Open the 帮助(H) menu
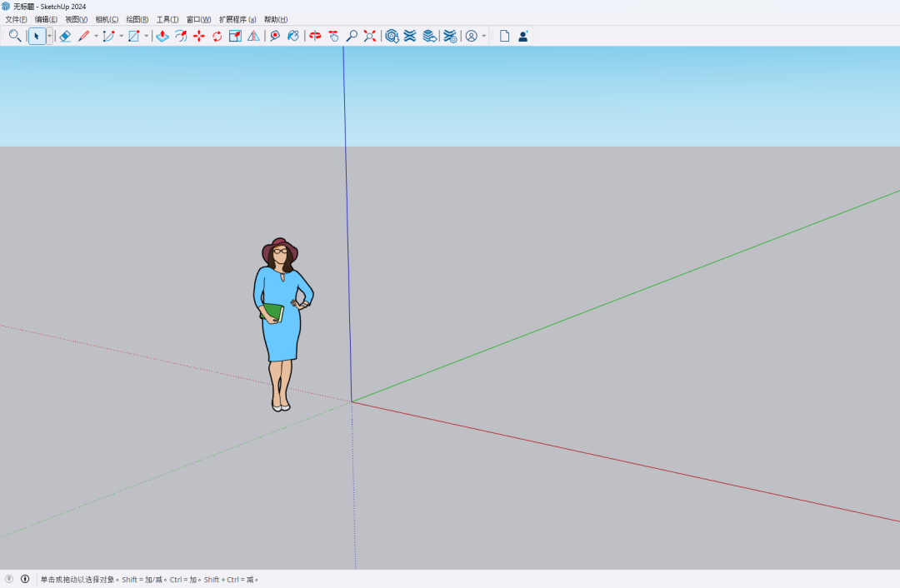Image resolution: width=900 pixels, height=588 pixels. tap(276, 19)
